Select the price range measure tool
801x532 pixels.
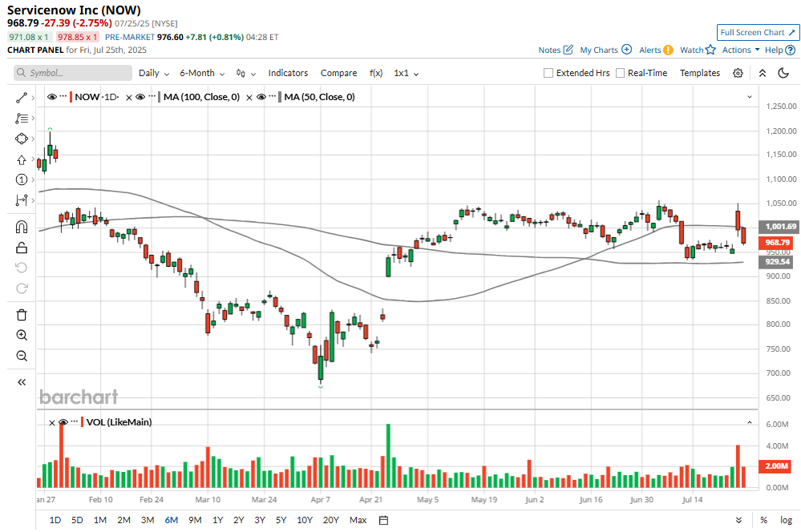click(22, 200)
